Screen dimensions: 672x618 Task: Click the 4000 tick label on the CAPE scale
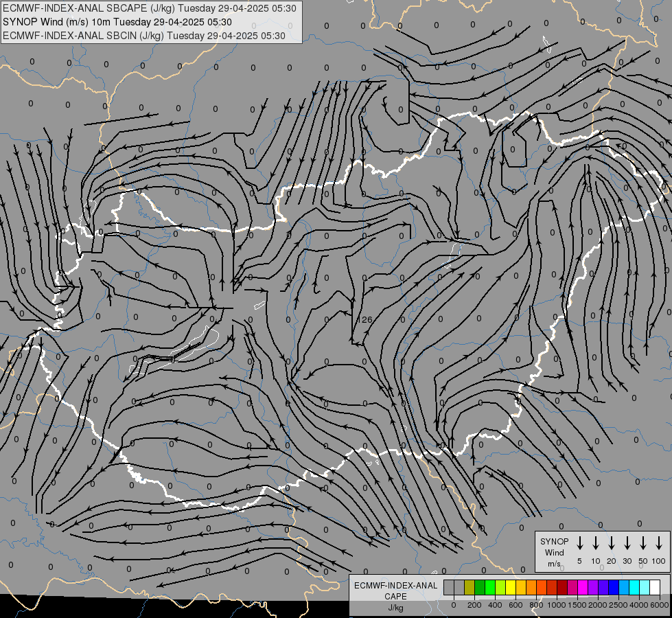(x=639, y=605)
